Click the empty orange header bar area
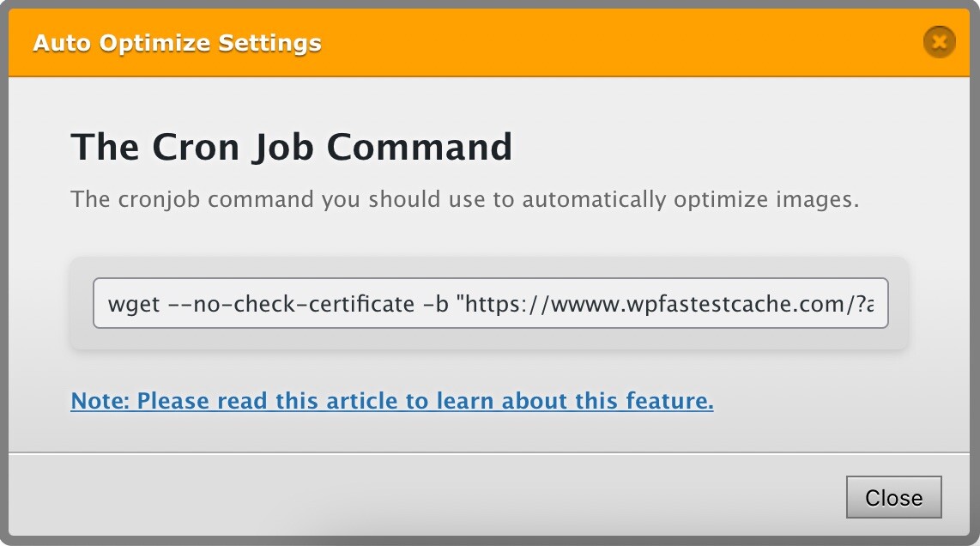 pos(619,43)
